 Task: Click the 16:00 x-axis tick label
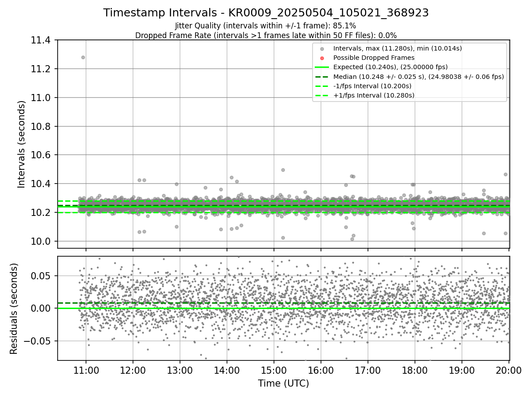click(321, 371)
